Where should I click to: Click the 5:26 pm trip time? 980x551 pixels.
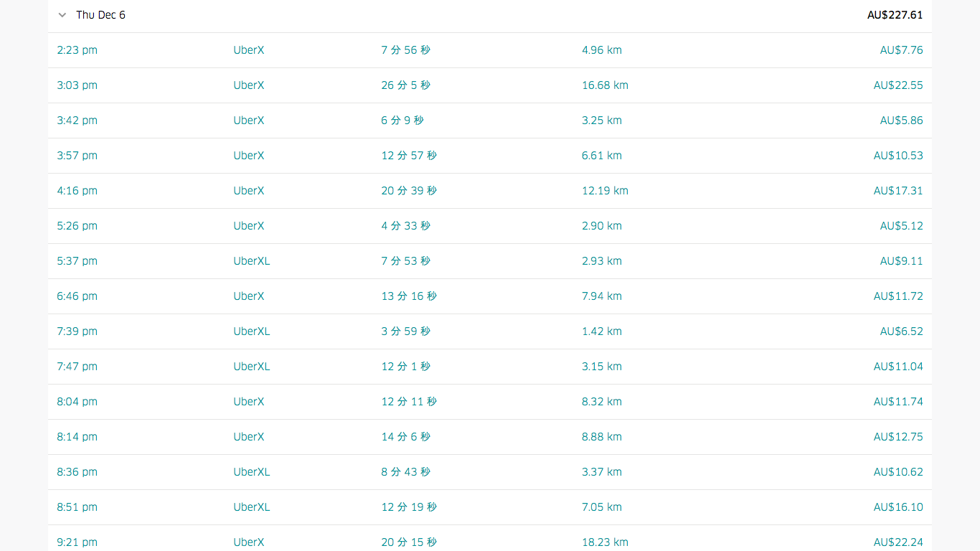coord(77,226)
